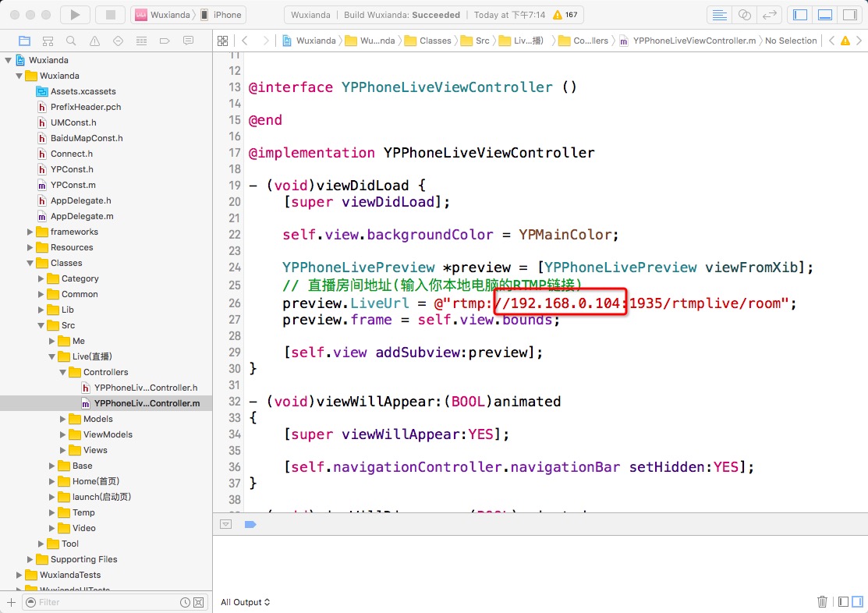Open the Wuxianda scheme selector
Screen dimensions: 868x613
[164, 15]
